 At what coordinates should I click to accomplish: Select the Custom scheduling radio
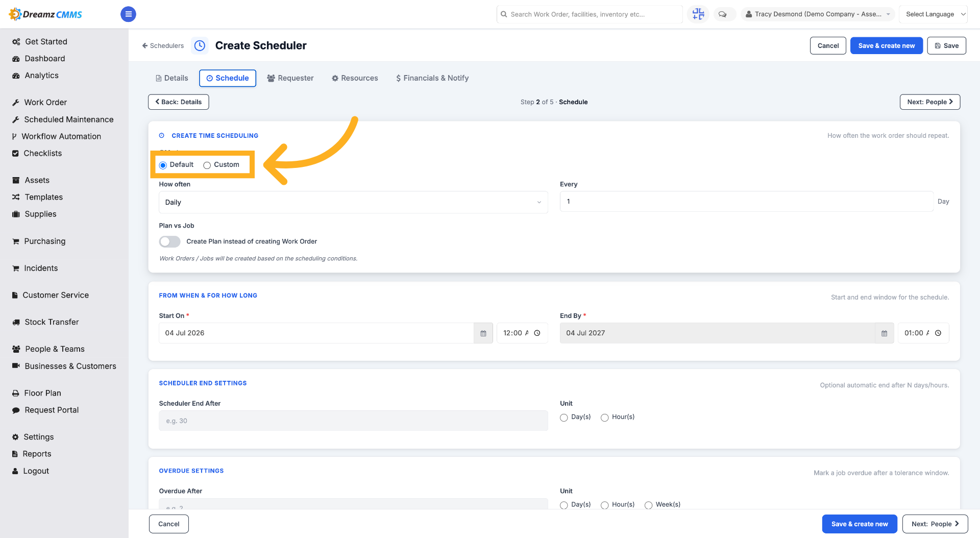point(207,165)
